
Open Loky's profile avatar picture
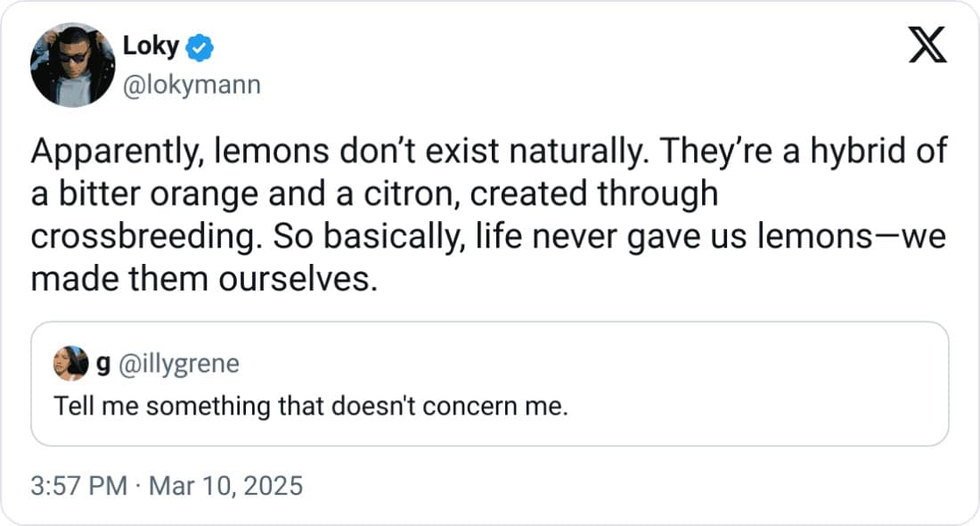point(72,65)
